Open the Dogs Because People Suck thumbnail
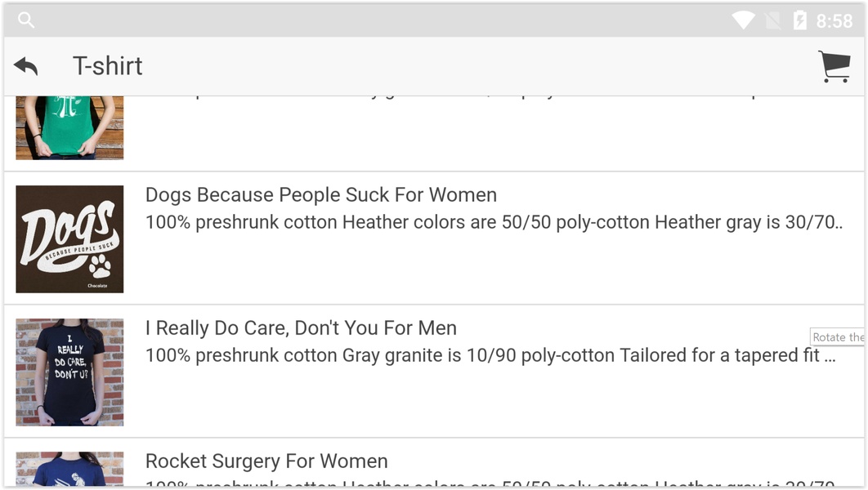 click(x=69, y=239)
